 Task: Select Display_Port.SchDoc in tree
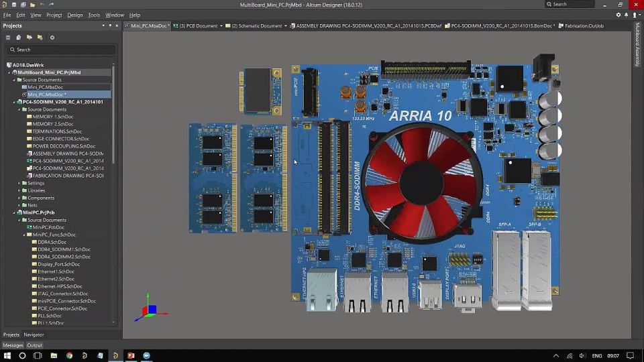(58, 264)
